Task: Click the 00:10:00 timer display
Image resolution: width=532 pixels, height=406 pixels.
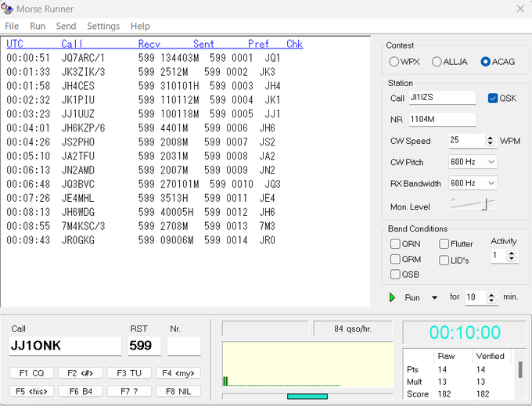Action: point(465,332)
